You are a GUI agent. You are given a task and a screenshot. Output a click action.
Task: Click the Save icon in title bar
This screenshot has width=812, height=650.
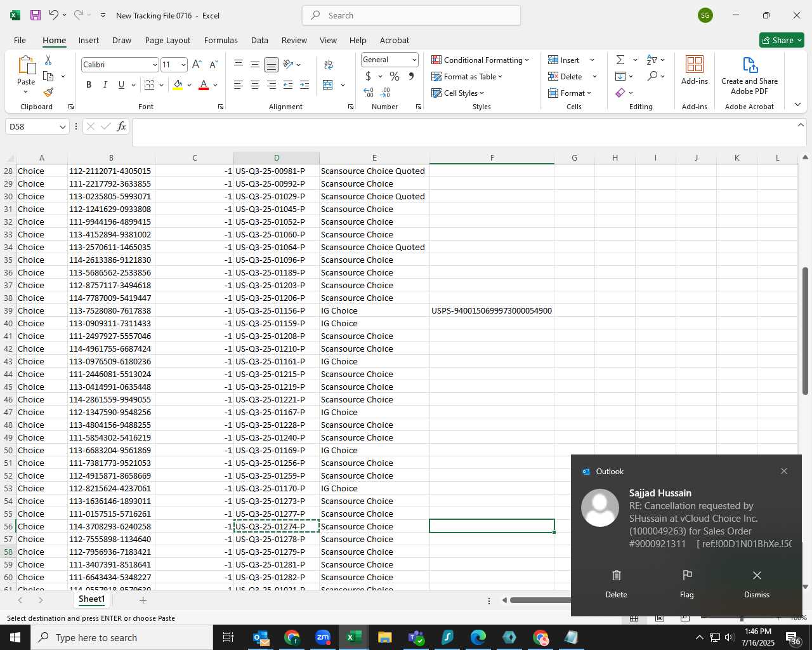pyautogui.click(x=36, y=15)
